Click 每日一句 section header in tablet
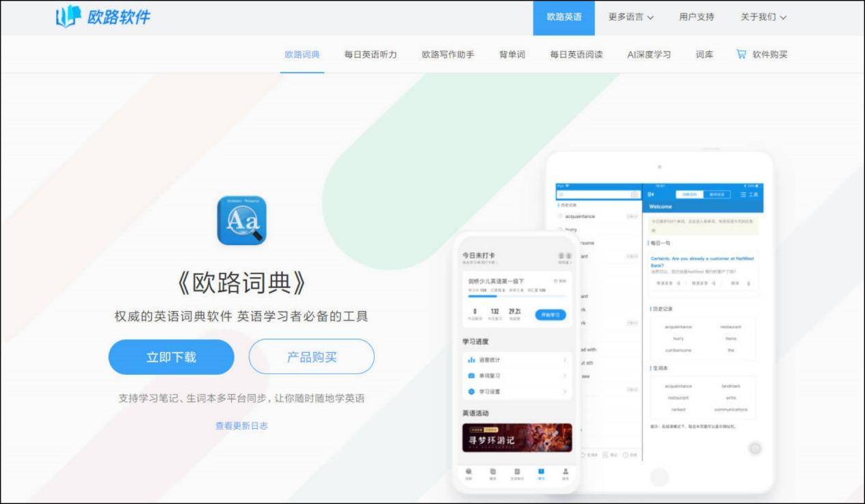Screen dimensions: 865x504 click(x=659, y=243)
